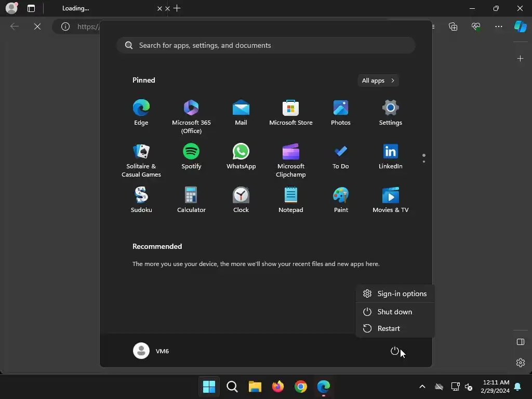Click the power button in Start menu
Image resolution: width=532 pixels, height=399 pixels.
395,351
